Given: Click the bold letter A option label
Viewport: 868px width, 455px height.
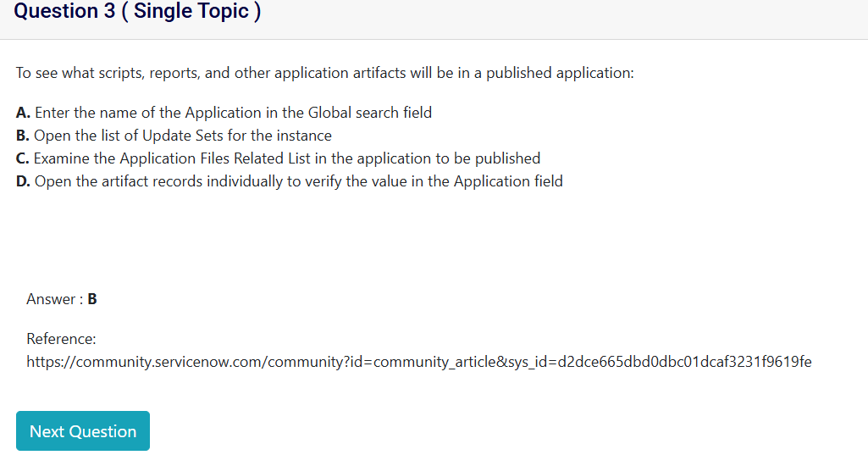Looking at the screenshot, I should point(23,113).
